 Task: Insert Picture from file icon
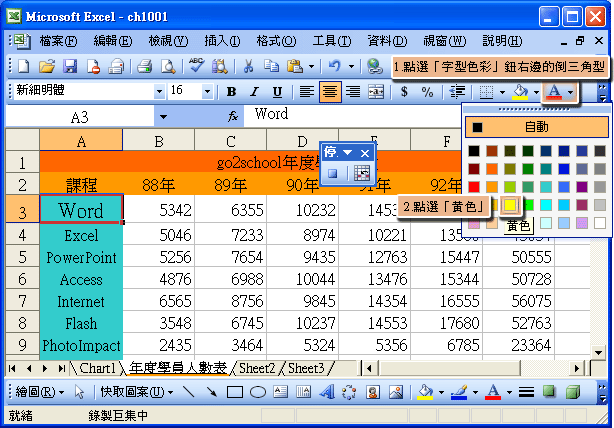tap(396, 392)
